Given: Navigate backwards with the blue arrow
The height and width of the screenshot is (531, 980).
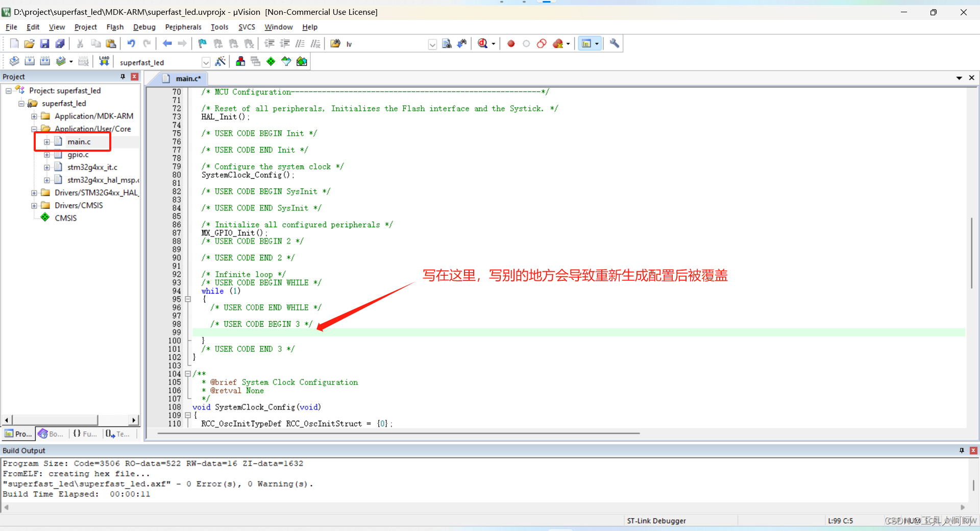Looking at the screenshot, I should [167, 44].
